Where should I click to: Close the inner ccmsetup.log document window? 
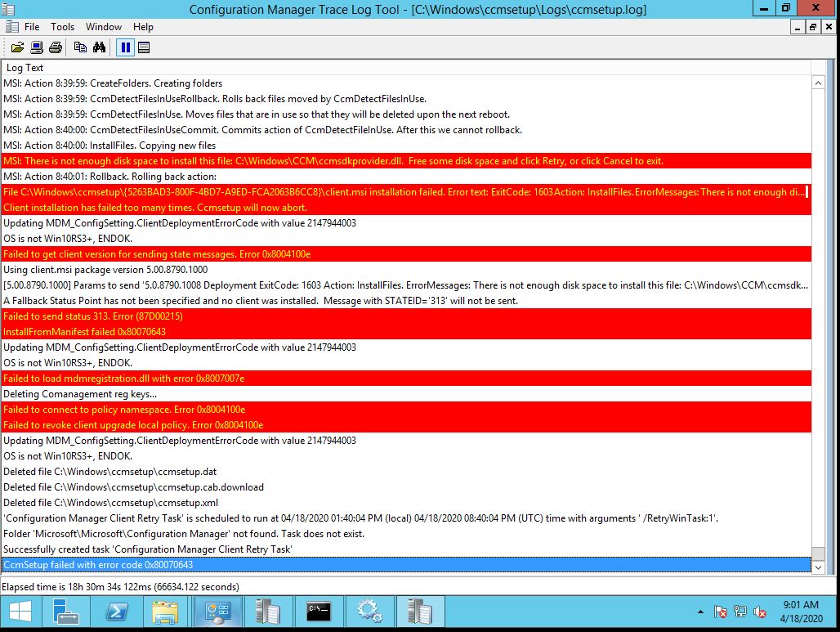(x=829, y=27)
